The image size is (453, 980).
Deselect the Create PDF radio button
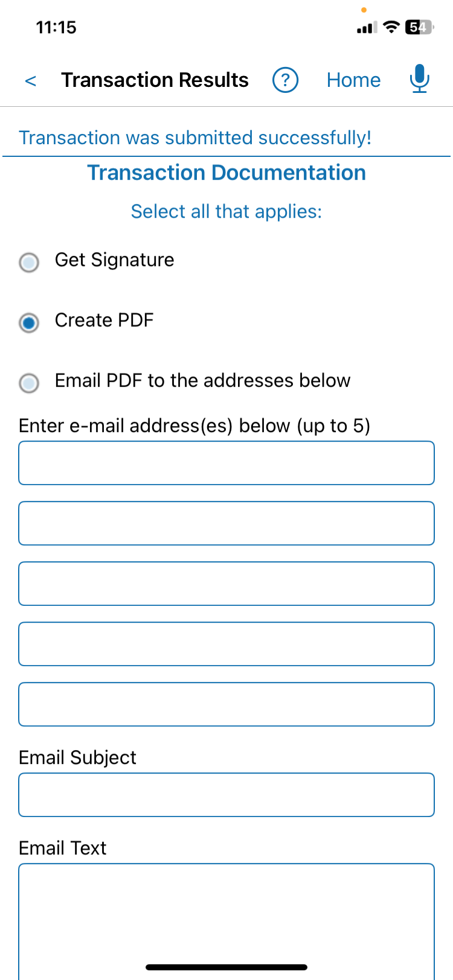(x=29, y=322)
